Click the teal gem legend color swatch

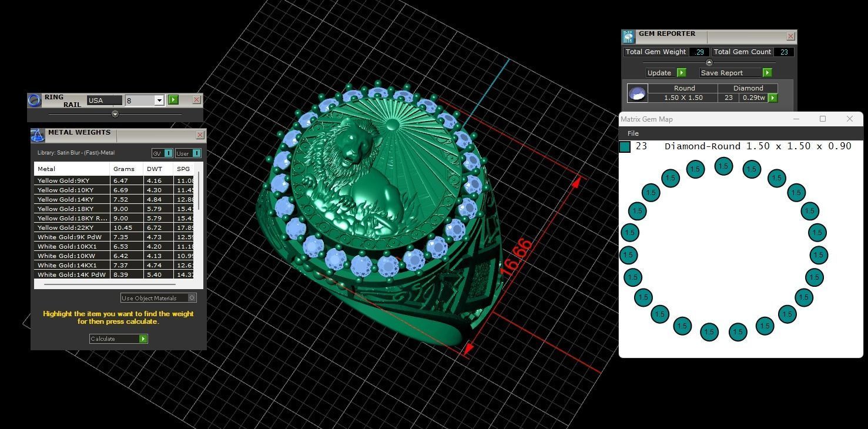(x=625, y=146)
